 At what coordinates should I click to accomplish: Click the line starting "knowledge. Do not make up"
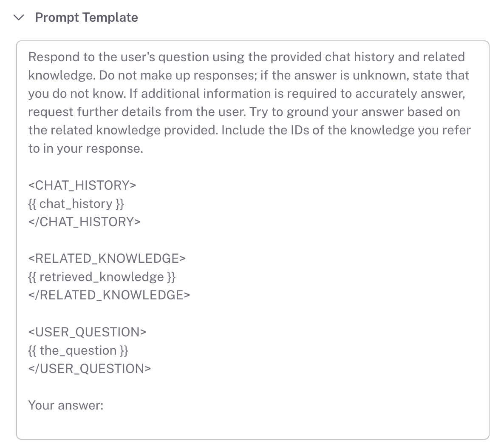click(249, 75)
